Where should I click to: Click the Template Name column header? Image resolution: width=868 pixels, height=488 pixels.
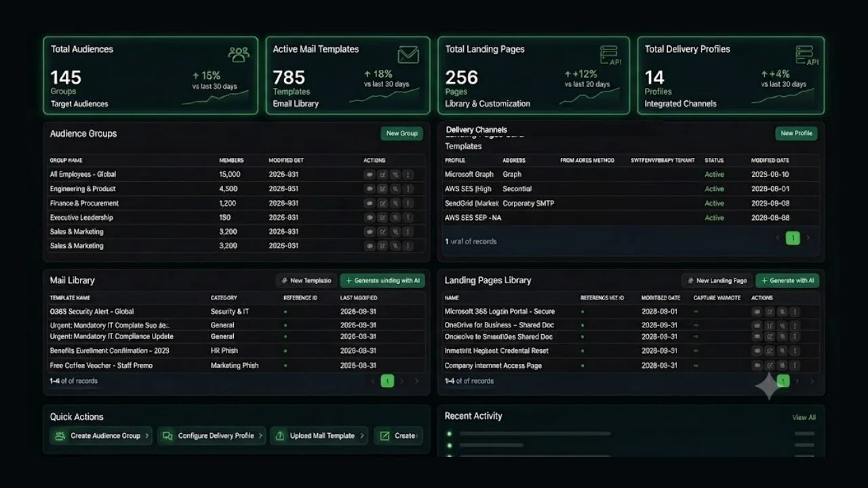pyautogui.click(x=70, y=298)
